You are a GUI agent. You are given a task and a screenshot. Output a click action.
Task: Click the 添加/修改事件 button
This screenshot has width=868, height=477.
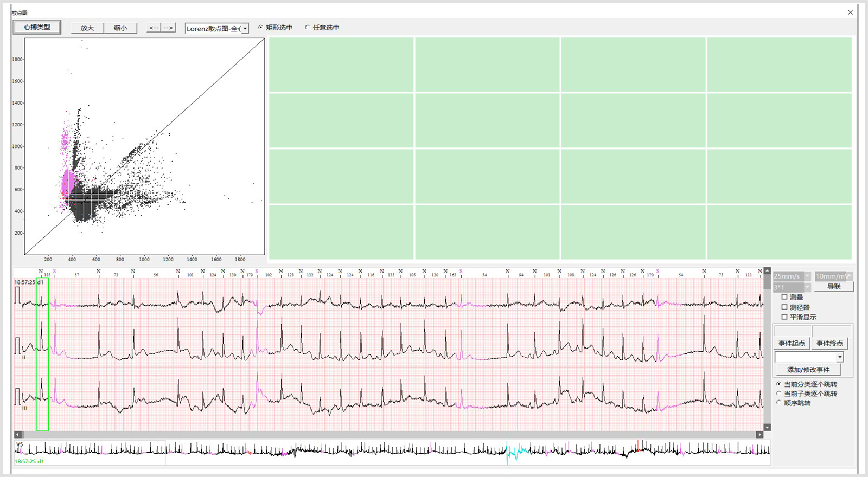coord(808,370)
